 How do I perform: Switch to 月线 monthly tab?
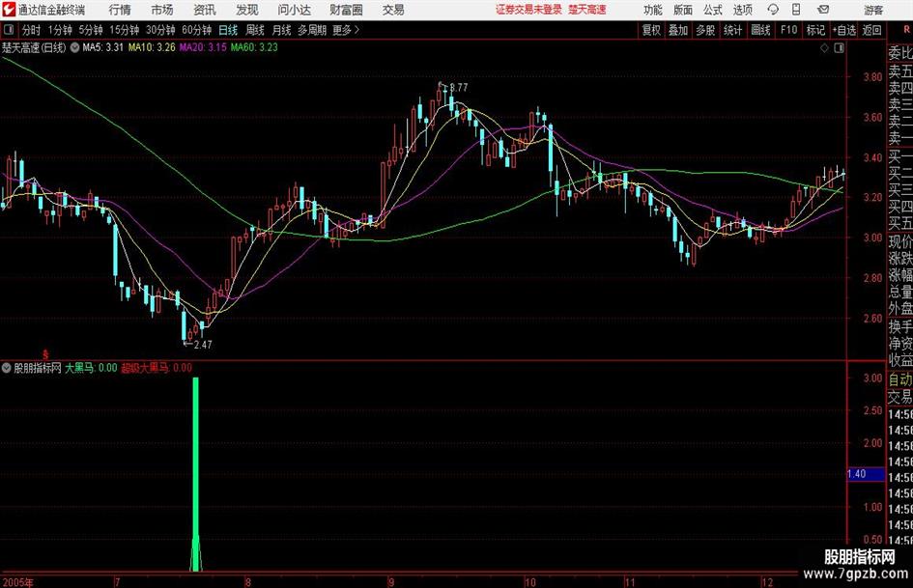[x=282, y=30]
